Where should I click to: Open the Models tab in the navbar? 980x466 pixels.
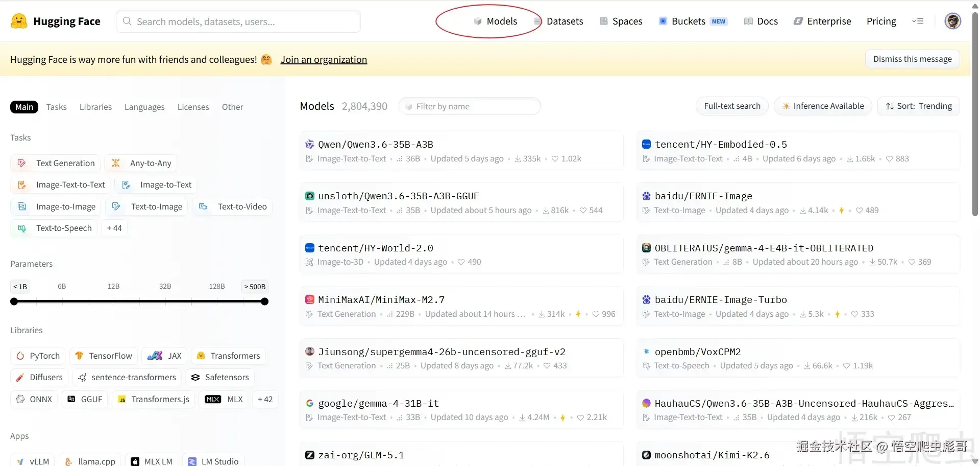click(x=495, y=21)
